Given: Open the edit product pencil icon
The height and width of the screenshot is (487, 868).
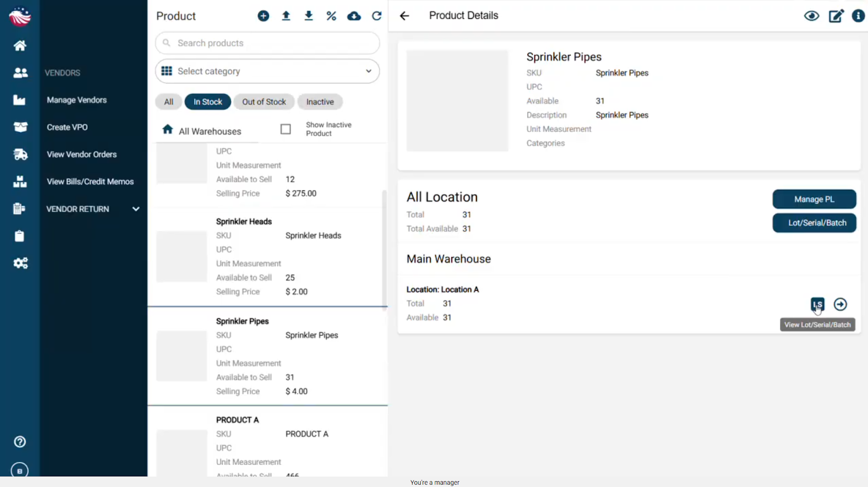Looking at the screenshot, I should tap(835, 16).
